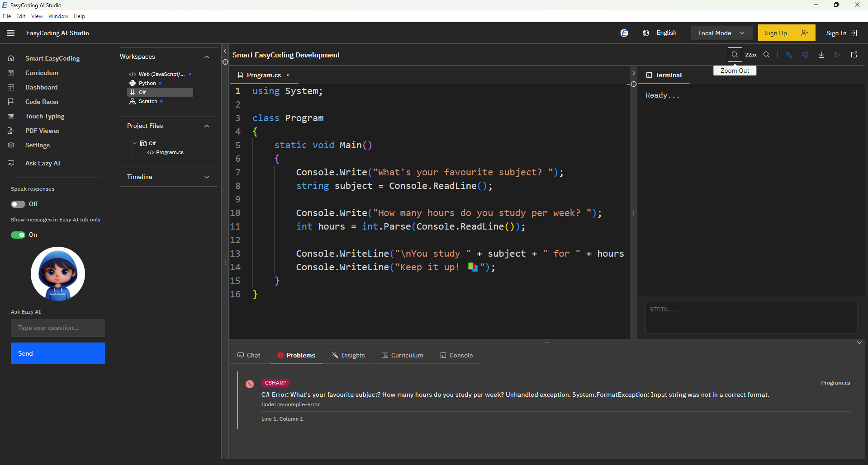This screenshot has width=868, height=465.
Task: Open Settings in sidebar
Action: click(38, 145)
